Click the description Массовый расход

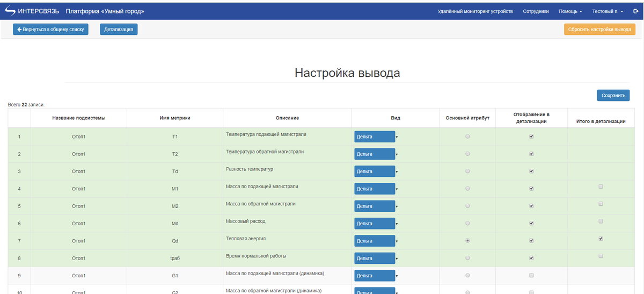click(246, 221)
